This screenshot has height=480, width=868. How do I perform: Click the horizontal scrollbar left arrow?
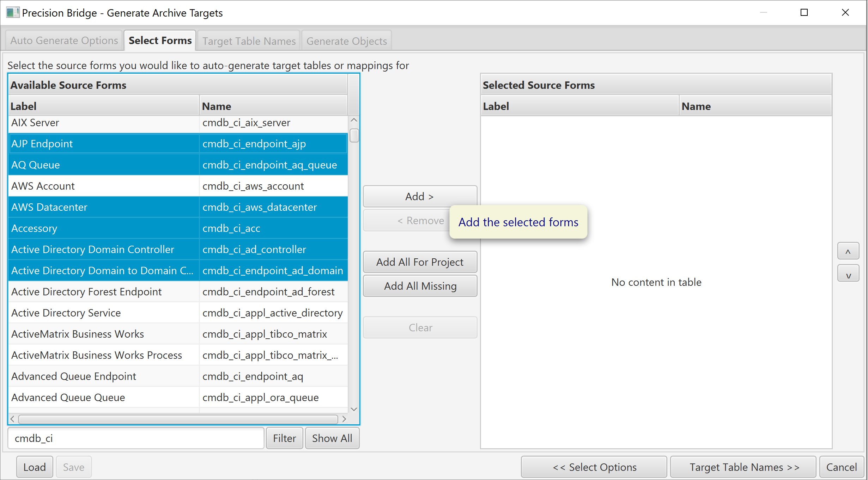pos(13,419)
